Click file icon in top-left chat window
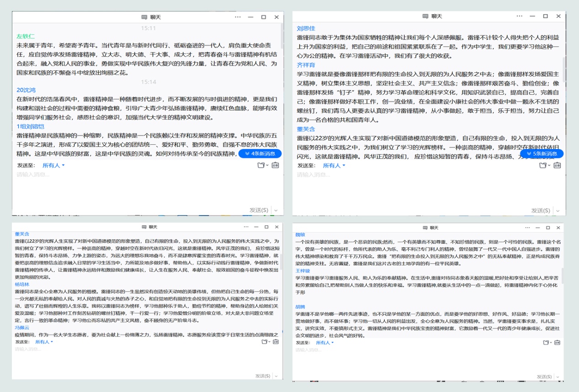Image resolution: width=579 pixels, height=392 pixels. pos(261,165)
